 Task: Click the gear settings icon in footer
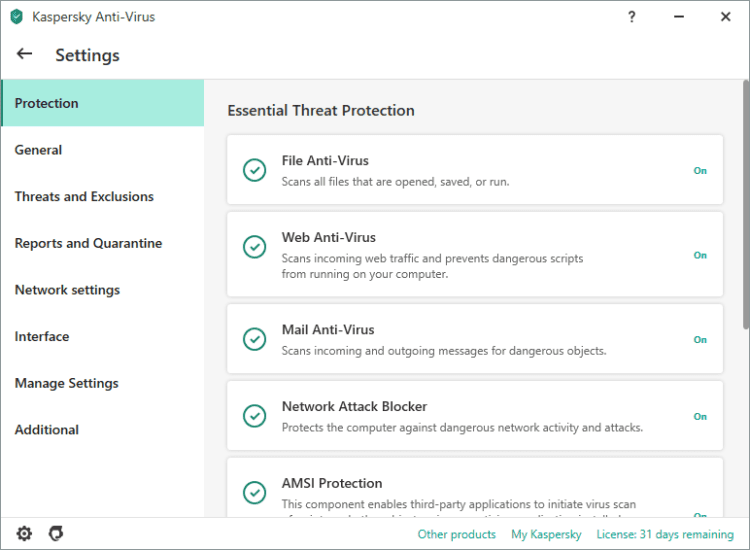pyautogui.click(x=24, y=534)
